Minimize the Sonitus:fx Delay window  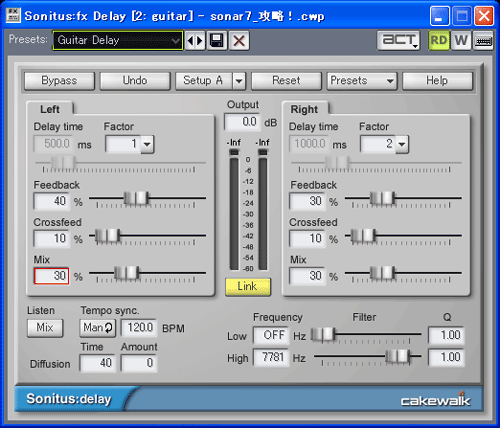click(x=440, y=16)
